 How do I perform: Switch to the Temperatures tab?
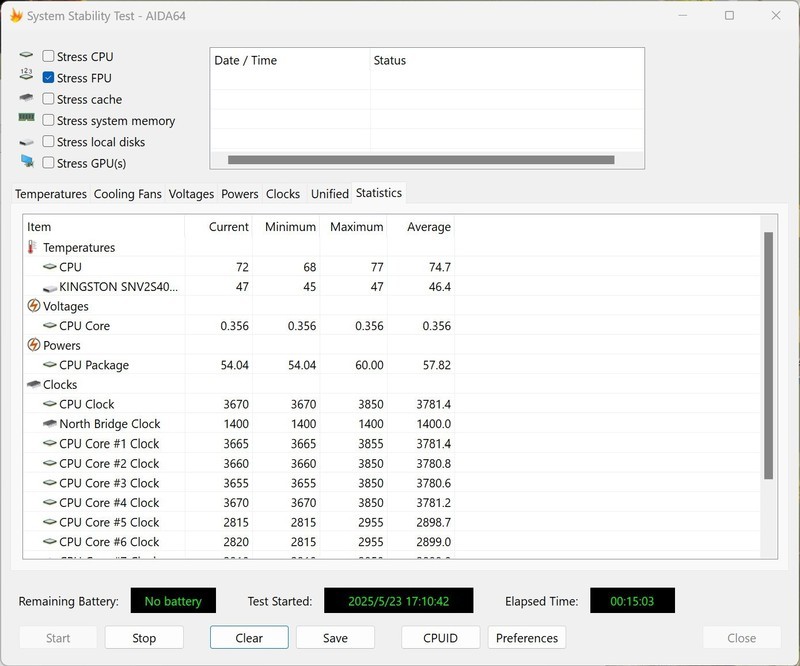pos(51,194)
